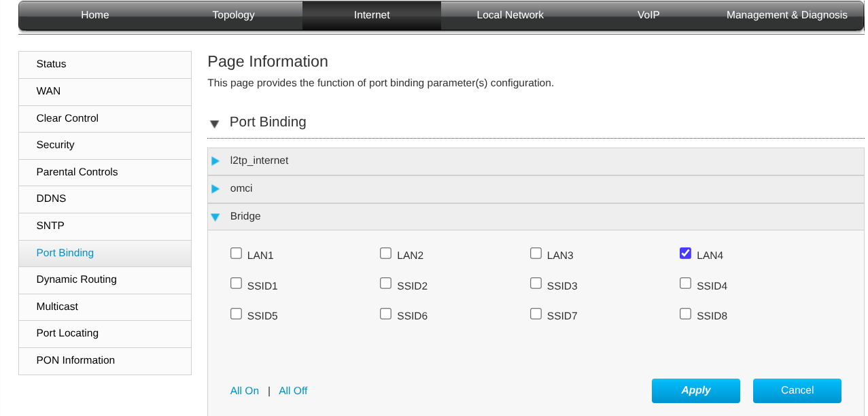
Task: Switch to Local Network tab
Action: 510,15
